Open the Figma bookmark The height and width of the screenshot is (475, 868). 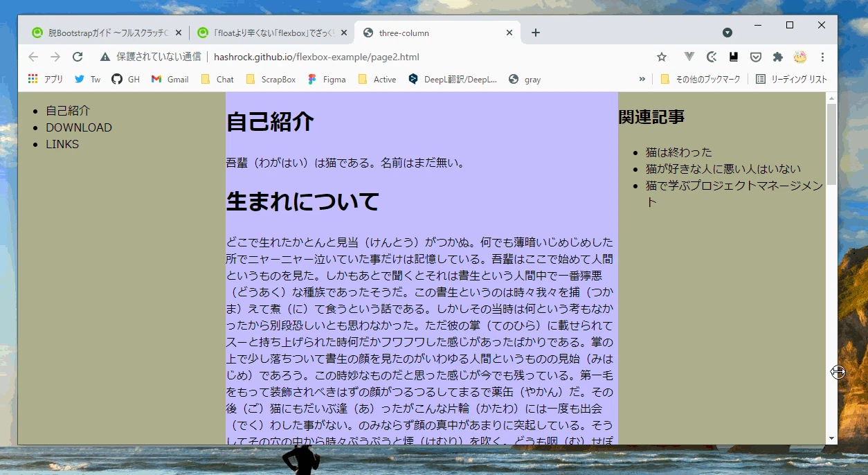tap(327, 79)
